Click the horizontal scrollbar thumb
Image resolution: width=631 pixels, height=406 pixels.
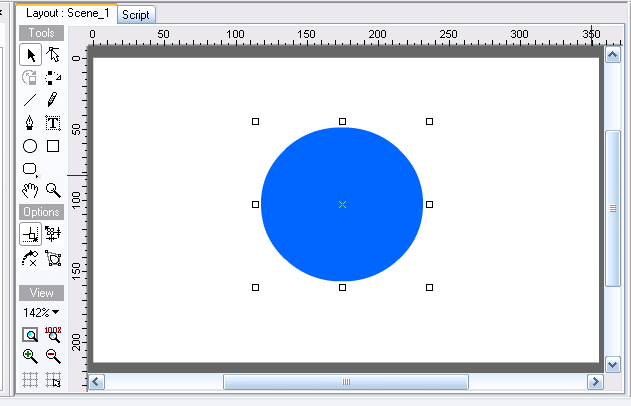(x=346, y=382)
